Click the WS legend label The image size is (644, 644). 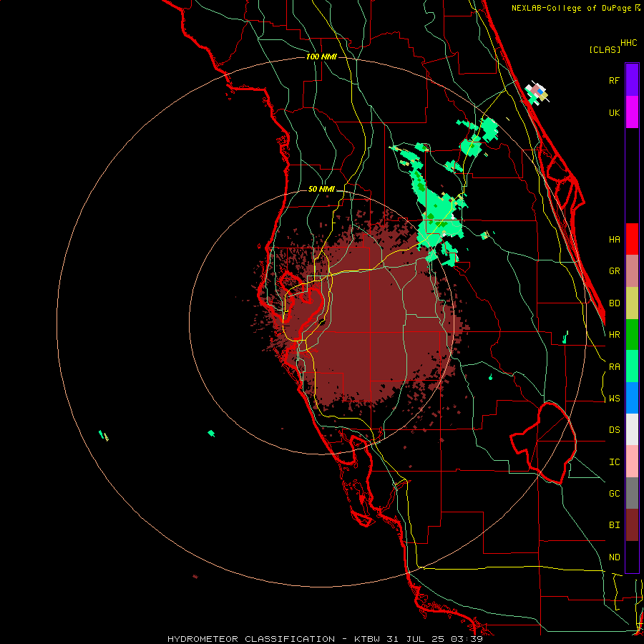coord(614,399)
